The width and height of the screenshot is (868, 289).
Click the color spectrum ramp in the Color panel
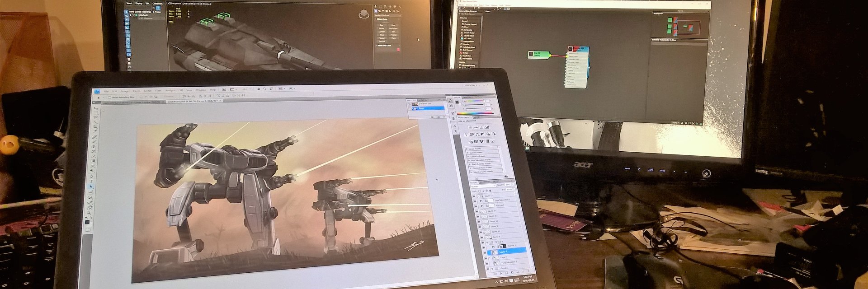coord(475,113)
